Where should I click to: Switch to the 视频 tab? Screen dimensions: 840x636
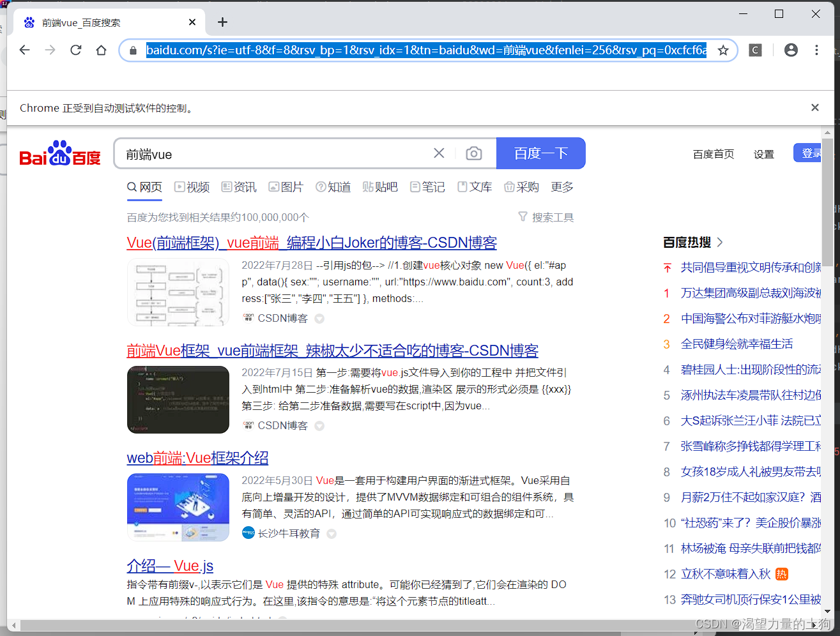tap(192, 186)
